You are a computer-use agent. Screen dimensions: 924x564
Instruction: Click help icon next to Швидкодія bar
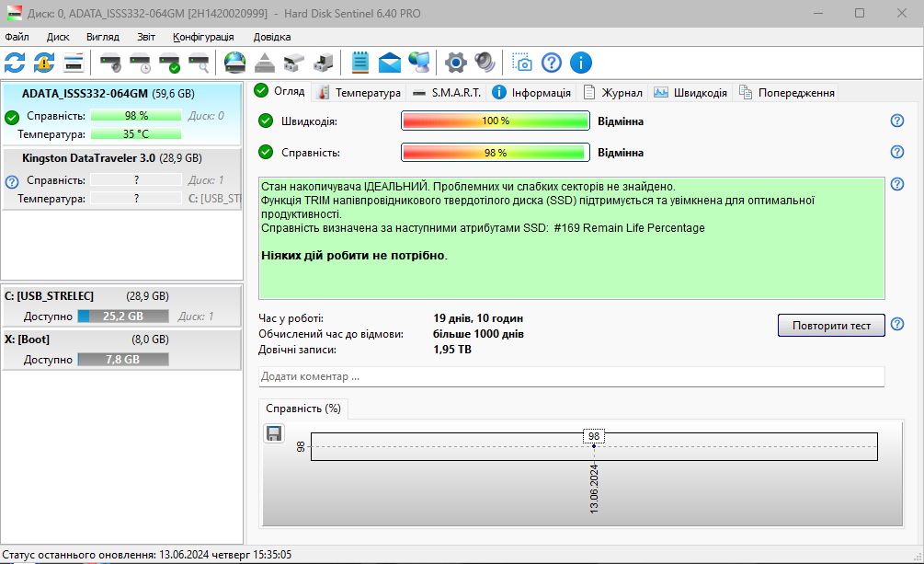897,121
